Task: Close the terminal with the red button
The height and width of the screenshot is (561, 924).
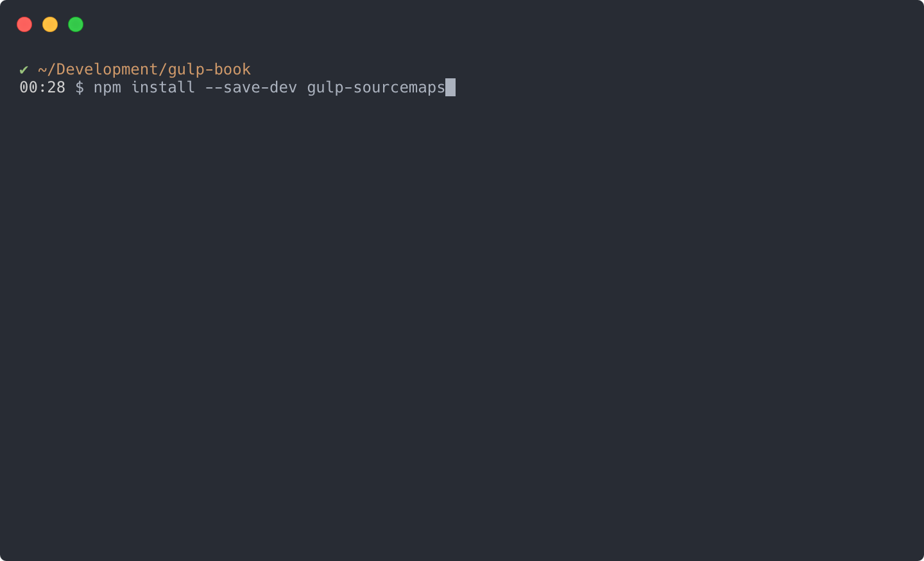Action: (24, 24)
